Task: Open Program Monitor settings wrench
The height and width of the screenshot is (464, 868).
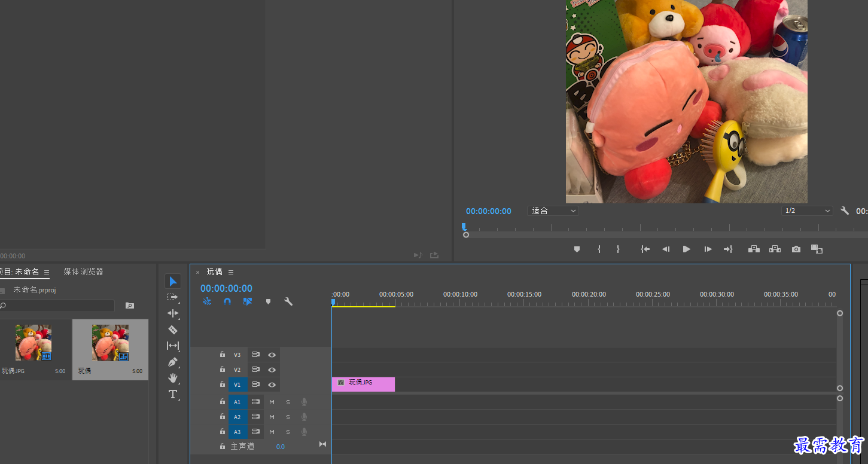Action: click(x=845, y=211)
